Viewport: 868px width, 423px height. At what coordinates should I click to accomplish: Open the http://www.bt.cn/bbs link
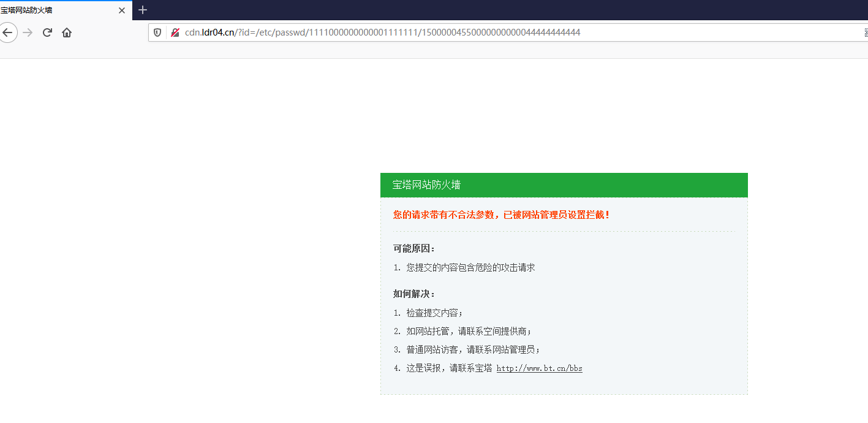click(539, 368)
